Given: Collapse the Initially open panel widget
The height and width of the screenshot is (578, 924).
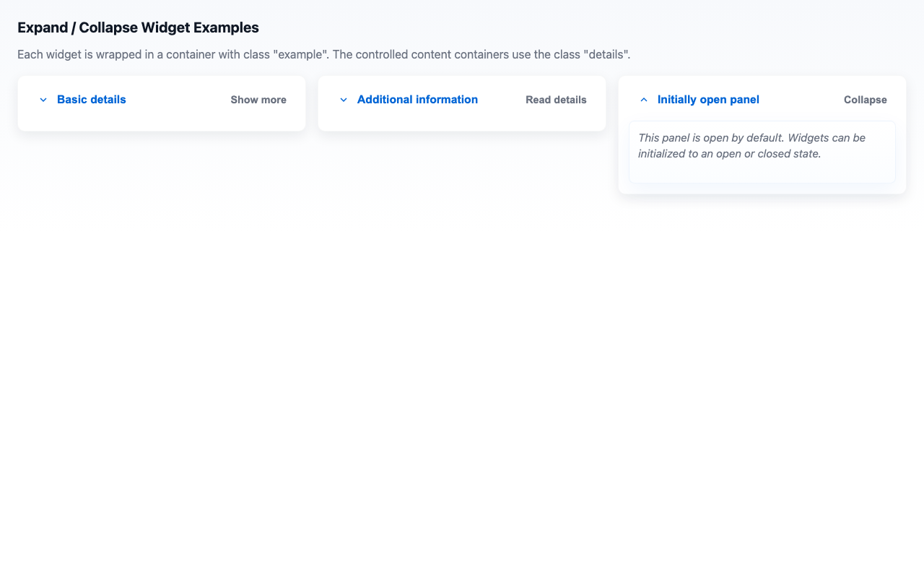Looking at the screenshot, I should [x=708, y=99].
